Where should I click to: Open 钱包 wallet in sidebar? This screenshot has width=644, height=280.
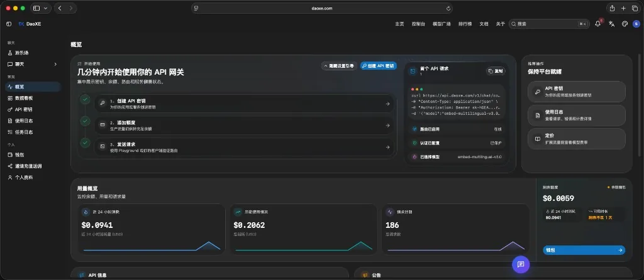[x=33, y=155]
